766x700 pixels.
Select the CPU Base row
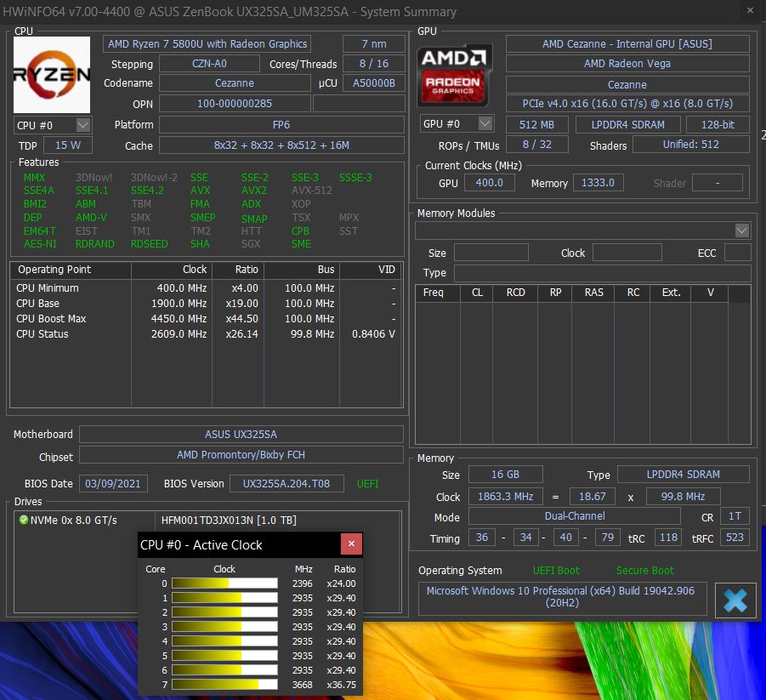pyautogui.click(x=206, y=303)
